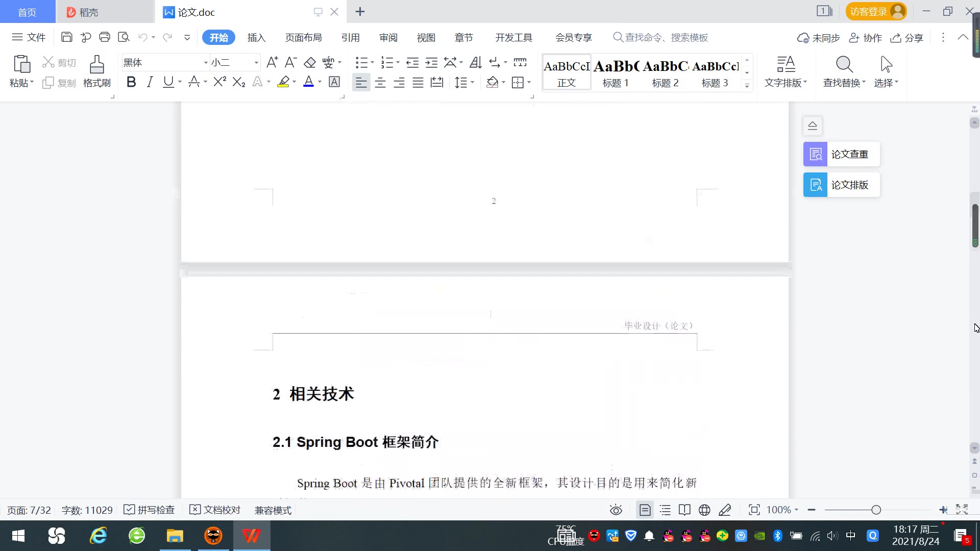Click 分享 share button

(x=907, y=38)
